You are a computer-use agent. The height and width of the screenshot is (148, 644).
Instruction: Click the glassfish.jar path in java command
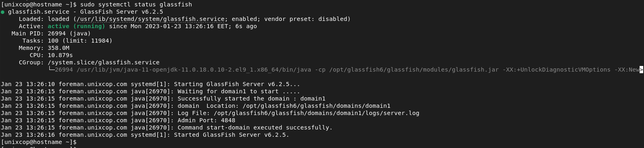[414, 70]
